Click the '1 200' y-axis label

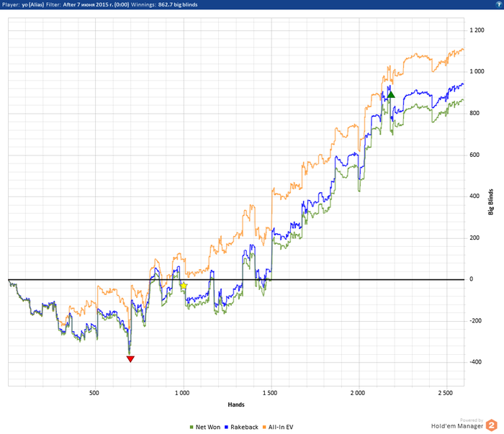point(477,30)
